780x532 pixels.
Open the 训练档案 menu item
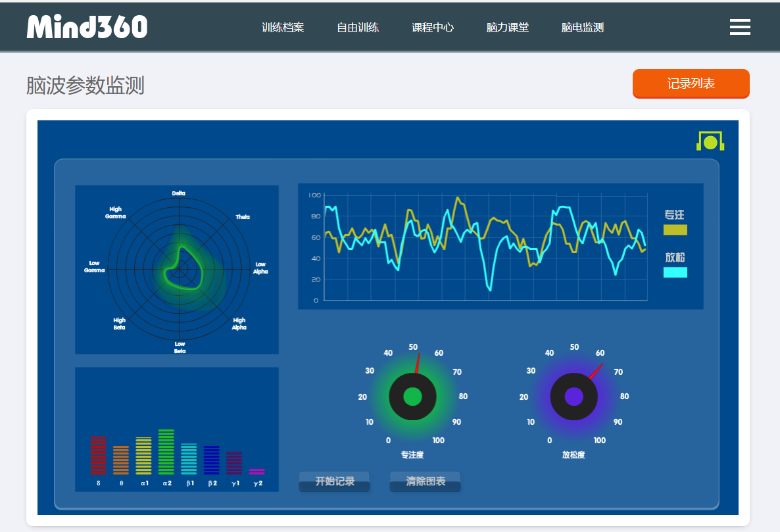click(x=283, y=28)
